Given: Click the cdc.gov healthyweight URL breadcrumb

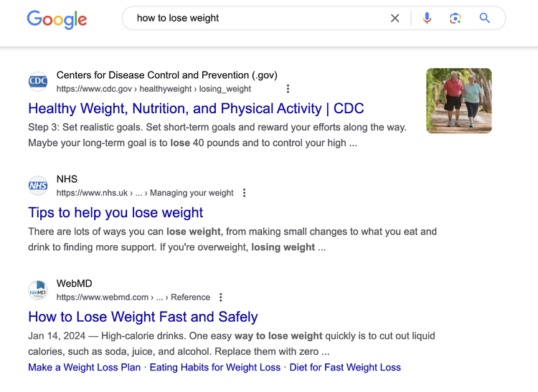Looking at the screenshot, I should [154, 89].
